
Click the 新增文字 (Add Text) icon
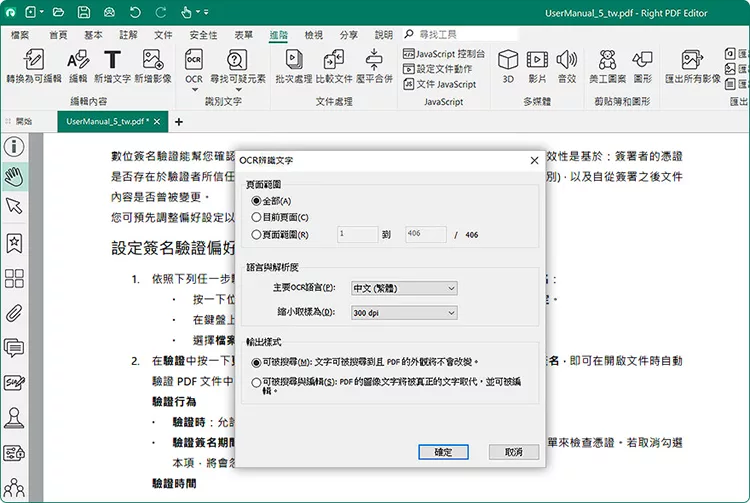click(113, 65)
